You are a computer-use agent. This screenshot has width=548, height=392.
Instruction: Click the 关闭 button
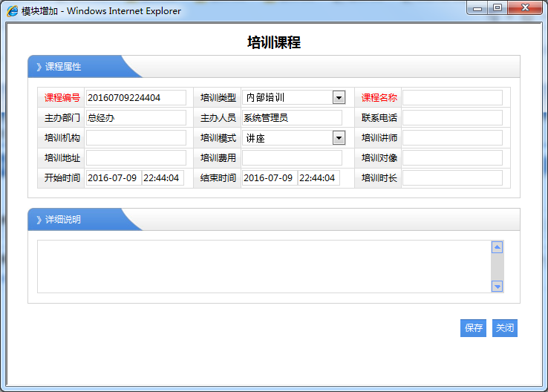tap(505, 327)
